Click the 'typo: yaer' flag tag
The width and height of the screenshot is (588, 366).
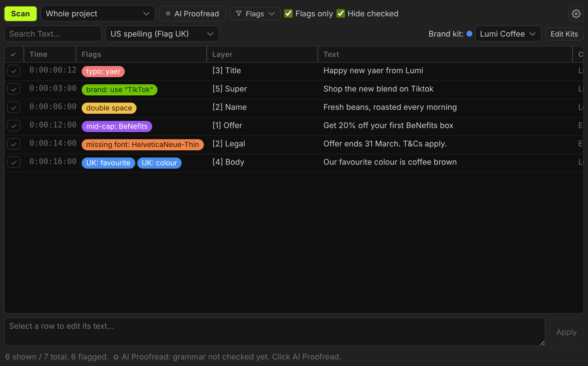(103, 72)
